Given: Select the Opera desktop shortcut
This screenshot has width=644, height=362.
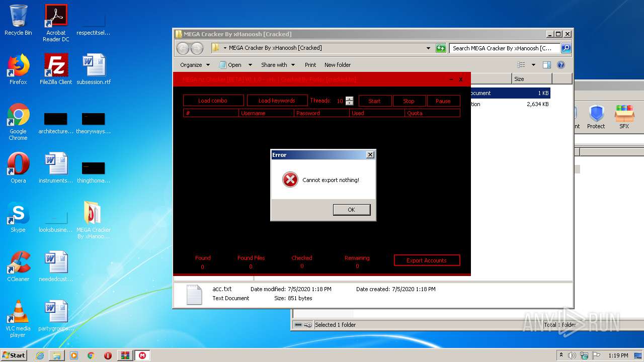Looking at the screenshot, I should (18, 168).
